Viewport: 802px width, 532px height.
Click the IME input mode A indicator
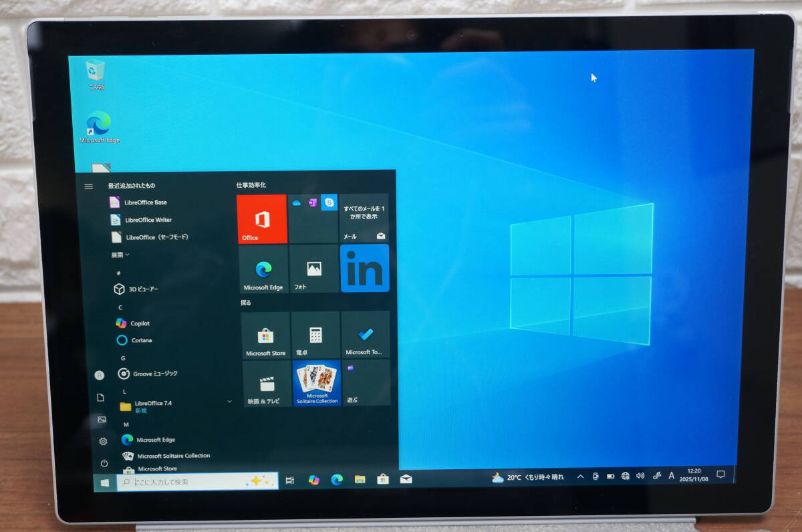(x=672, y=476)
